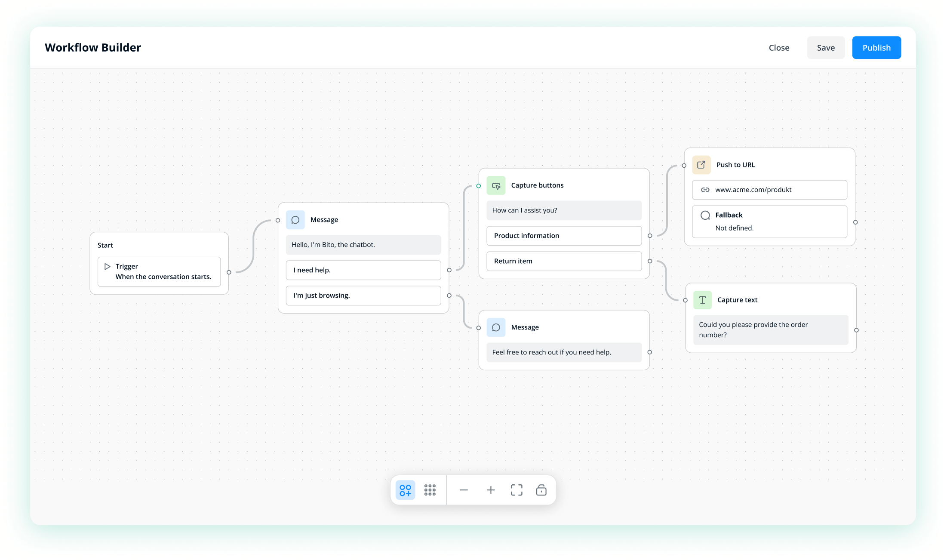947x560 pixels.
Task: Zoom in with the plus icon
Action: (491, 490)
